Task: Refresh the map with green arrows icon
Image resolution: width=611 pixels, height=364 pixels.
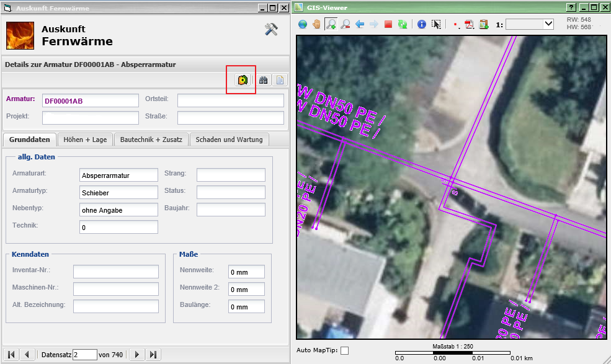Action: (x=403, y=24)
